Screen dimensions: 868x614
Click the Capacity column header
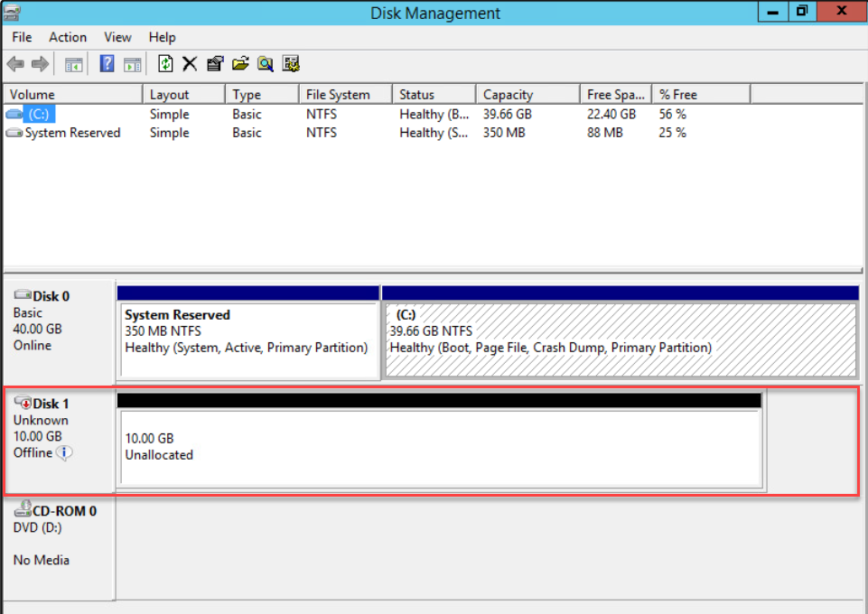point(527,93)
